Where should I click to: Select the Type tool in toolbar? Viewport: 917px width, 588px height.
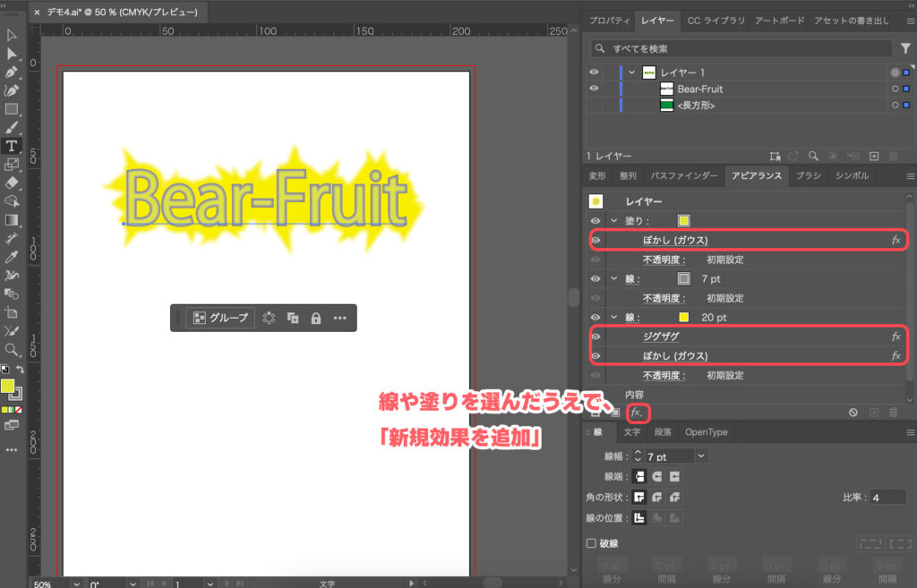[12, 146]
